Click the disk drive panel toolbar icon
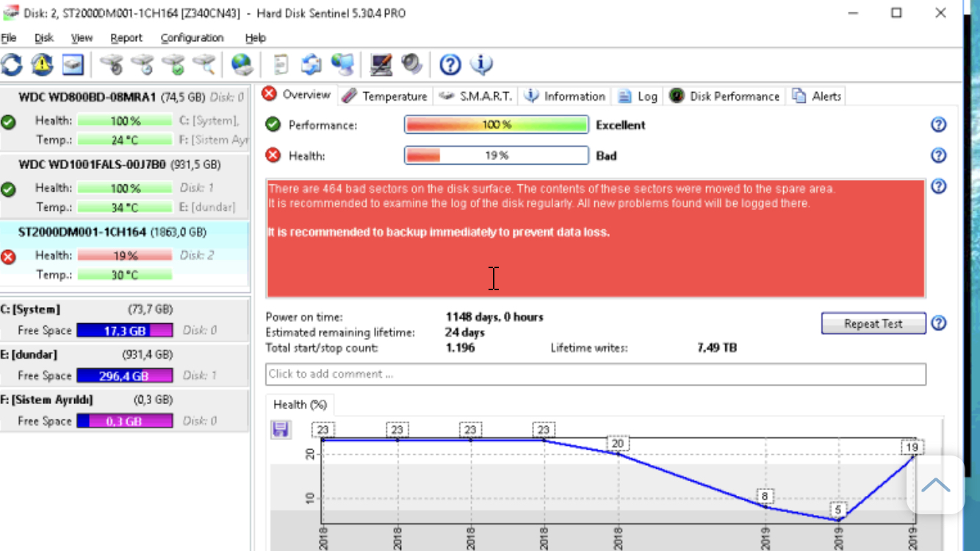The image size is (980, 551). pyautogui.click(x=73, y=65)
